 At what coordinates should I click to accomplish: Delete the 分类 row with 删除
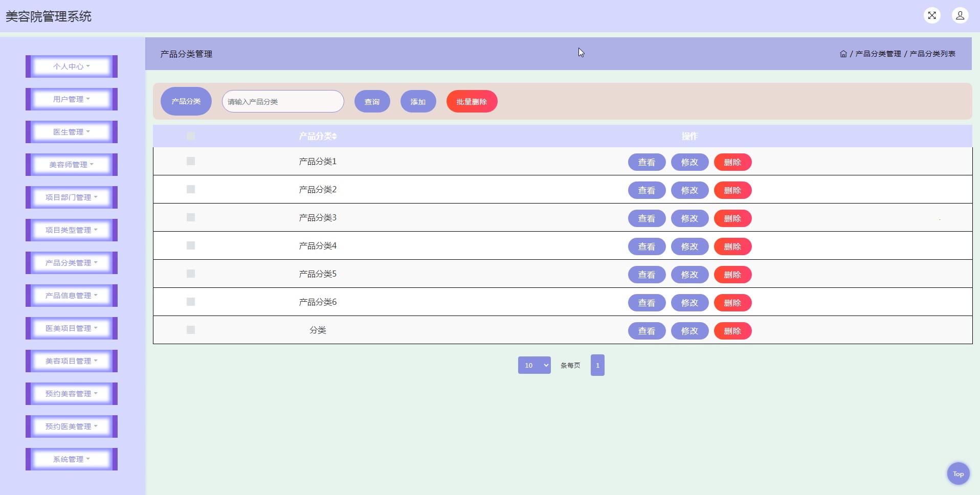[x=733, y=331]
